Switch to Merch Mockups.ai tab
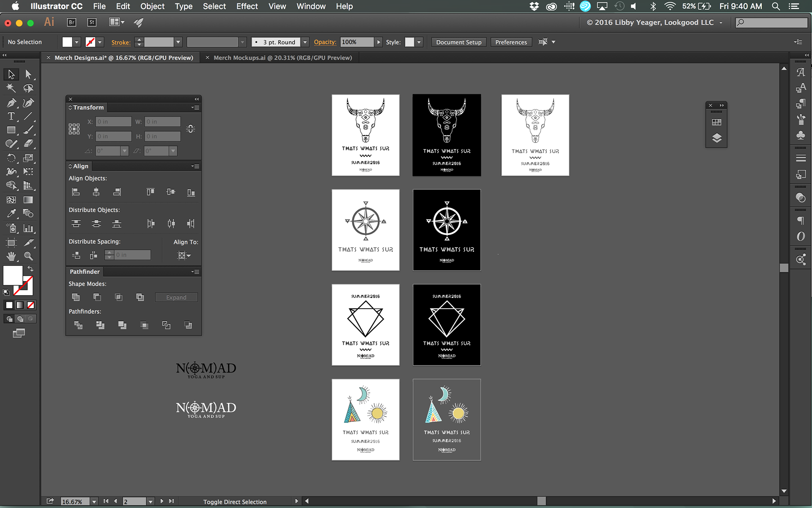812x508 pixels. coord(283,58)
